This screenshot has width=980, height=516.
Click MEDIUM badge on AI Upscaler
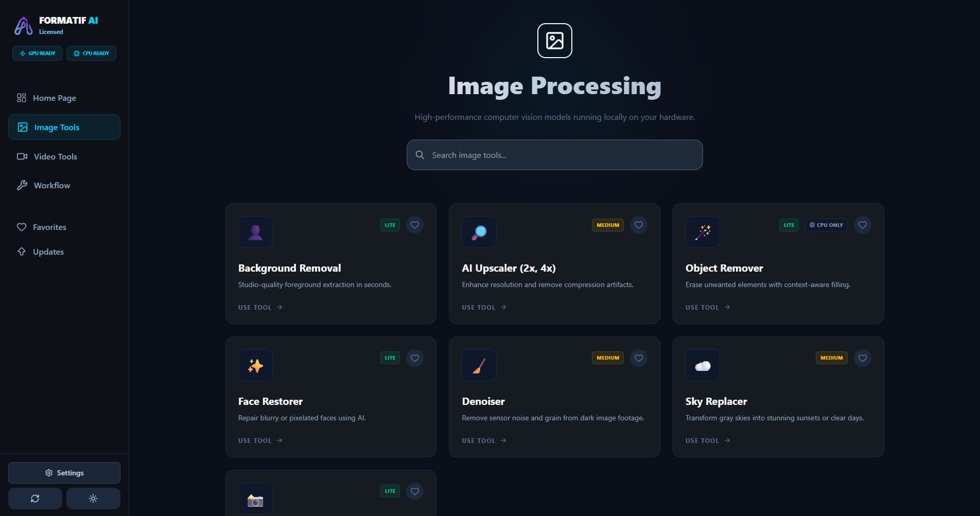point(608,225)
